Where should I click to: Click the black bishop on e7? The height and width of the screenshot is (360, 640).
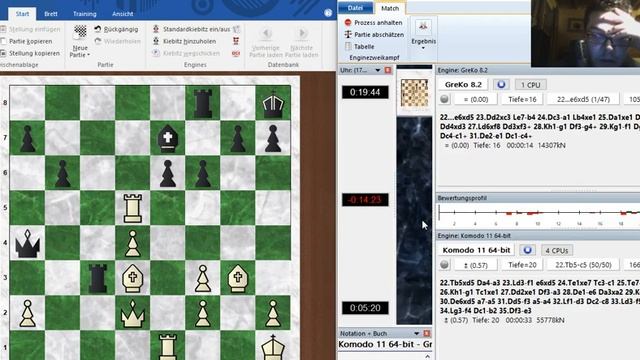coord(167,138)
